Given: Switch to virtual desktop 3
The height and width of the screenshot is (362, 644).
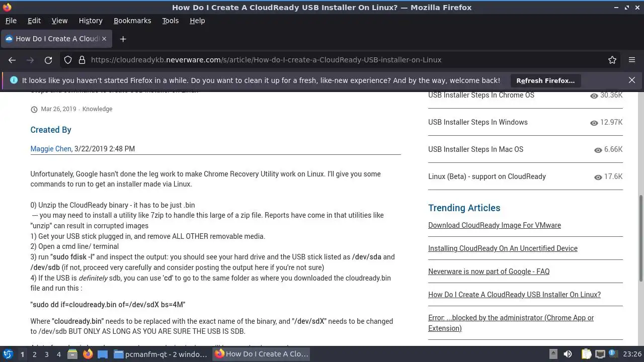Looking at the screenshot, I should click(46, 354).
